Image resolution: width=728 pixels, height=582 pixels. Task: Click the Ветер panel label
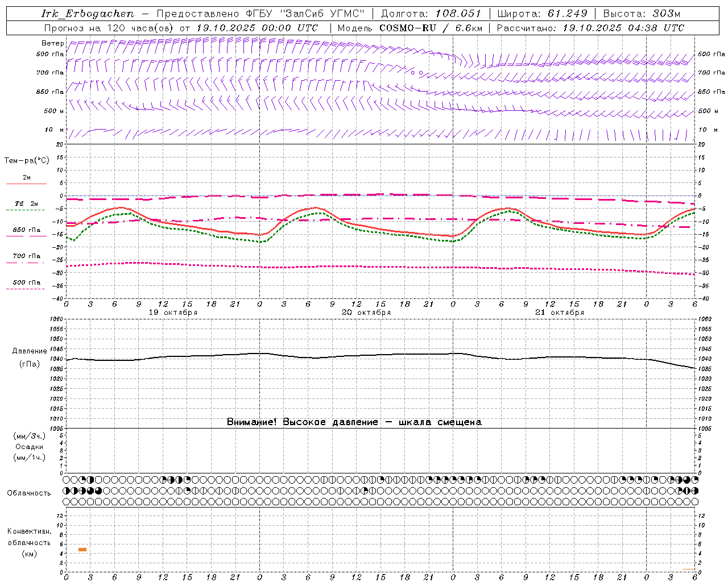[x=52, y=43]
